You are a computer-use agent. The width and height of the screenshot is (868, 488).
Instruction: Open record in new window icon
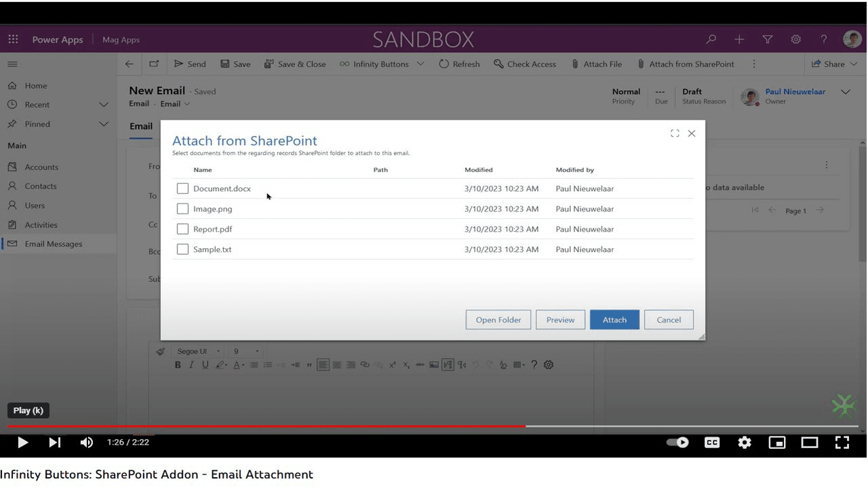click(154, 64)
